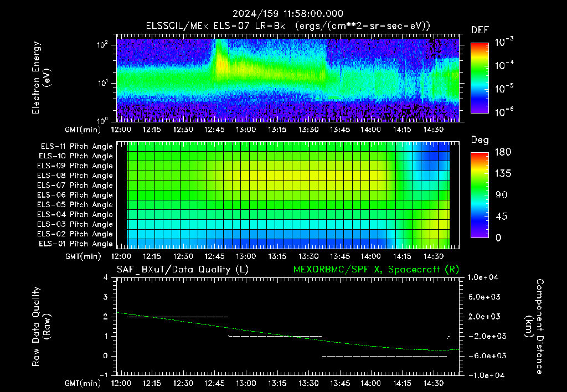Select the "ELS-03 Pitch Angle" row label
Screen dimensions: 567x392
pos(75,225)
